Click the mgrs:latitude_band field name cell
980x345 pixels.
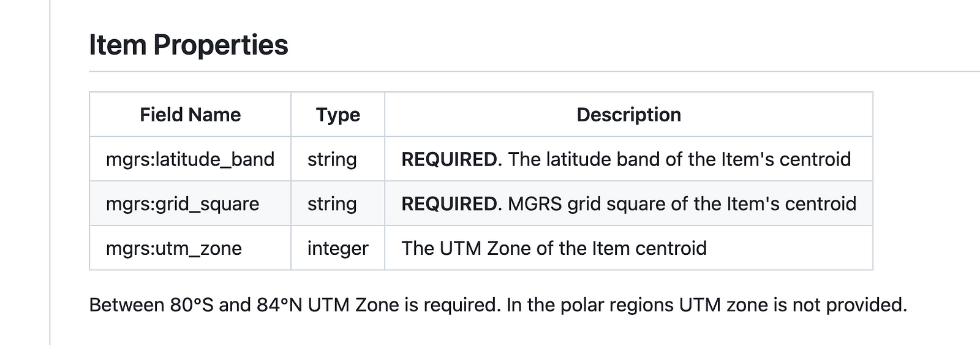pyautogui.click(x=190, y=159)
